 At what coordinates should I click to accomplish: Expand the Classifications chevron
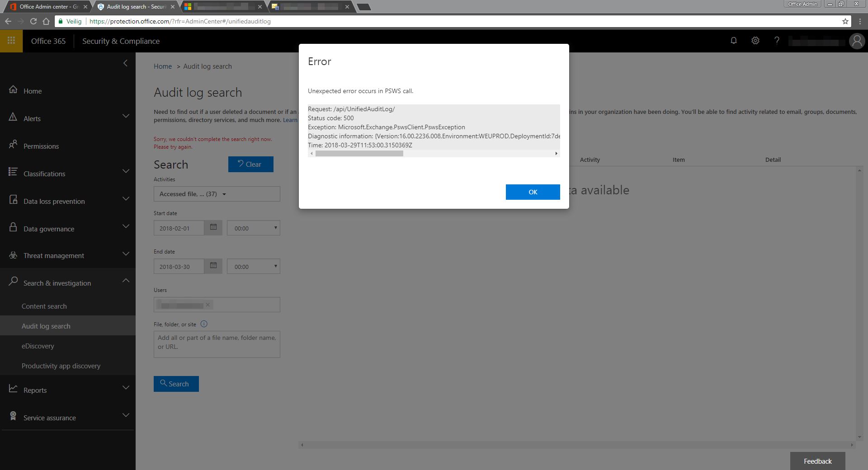click(126, 171)
